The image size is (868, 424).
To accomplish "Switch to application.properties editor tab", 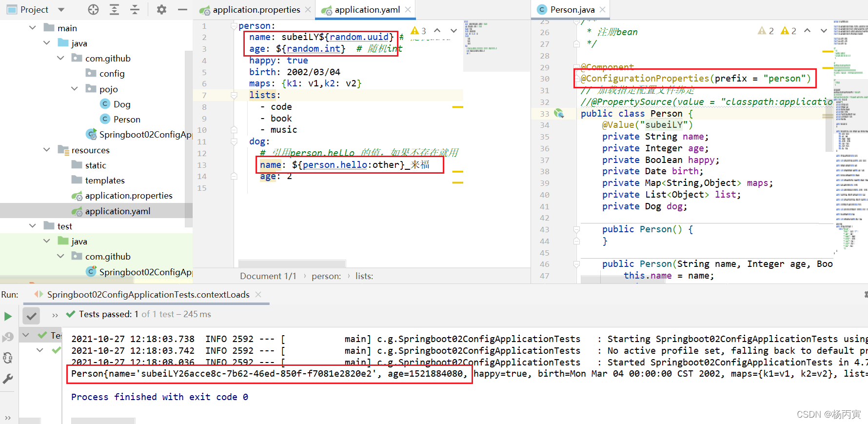I will (256, 10).
